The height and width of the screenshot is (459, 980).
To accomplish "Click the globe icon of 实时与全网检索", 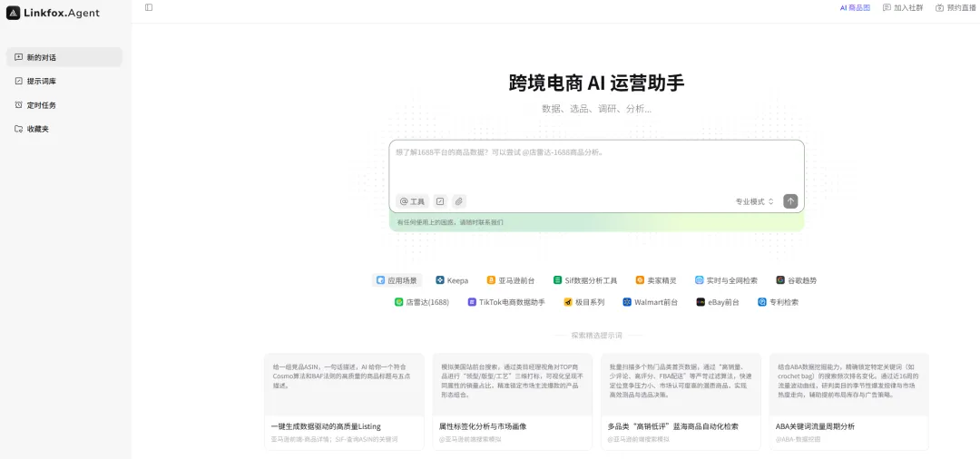I will click(700, 280).
